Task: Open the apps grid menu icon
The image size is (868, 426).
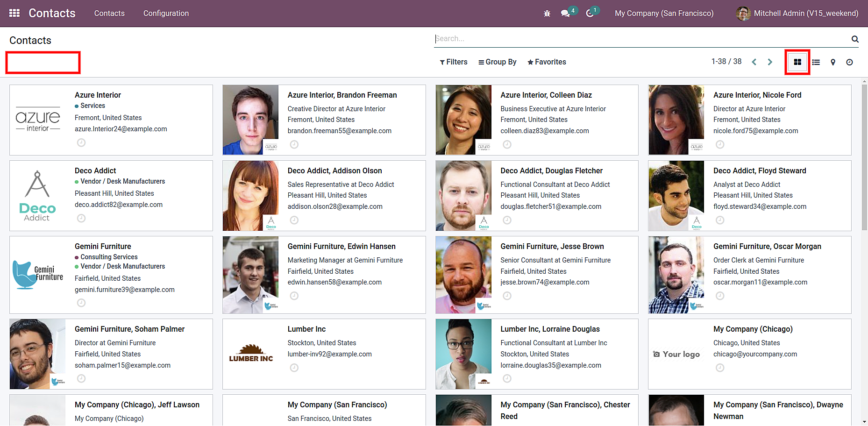Action: [14, 13]
